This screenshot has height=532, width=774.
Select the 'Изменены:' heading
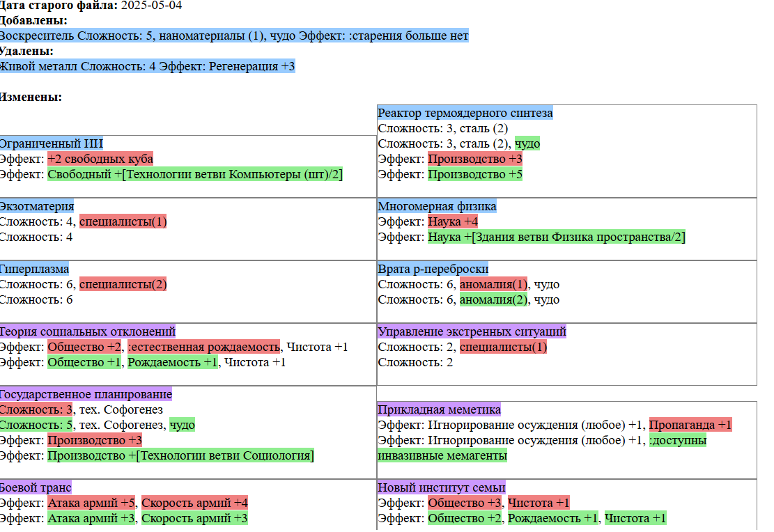click(31, 97)
